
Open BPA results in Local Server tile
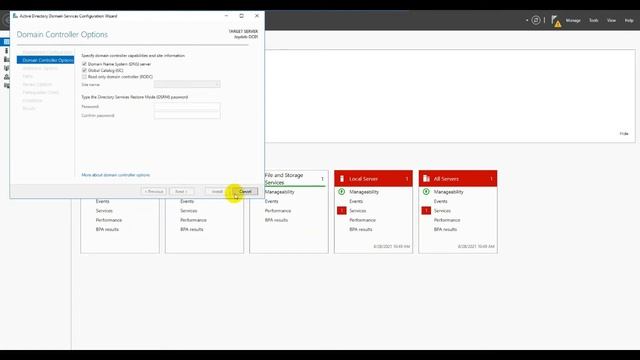360,229
